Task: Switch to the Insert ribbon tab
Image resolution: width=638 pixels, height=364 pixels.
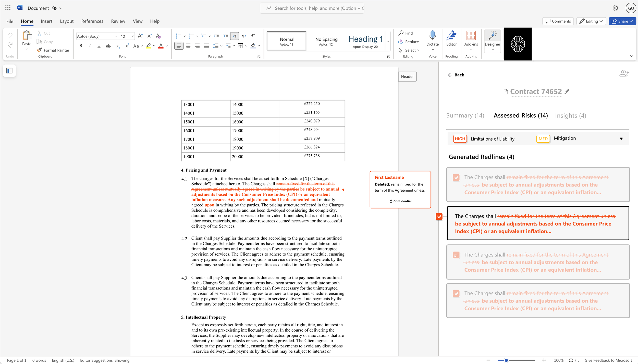Action: tap(47, 21)
